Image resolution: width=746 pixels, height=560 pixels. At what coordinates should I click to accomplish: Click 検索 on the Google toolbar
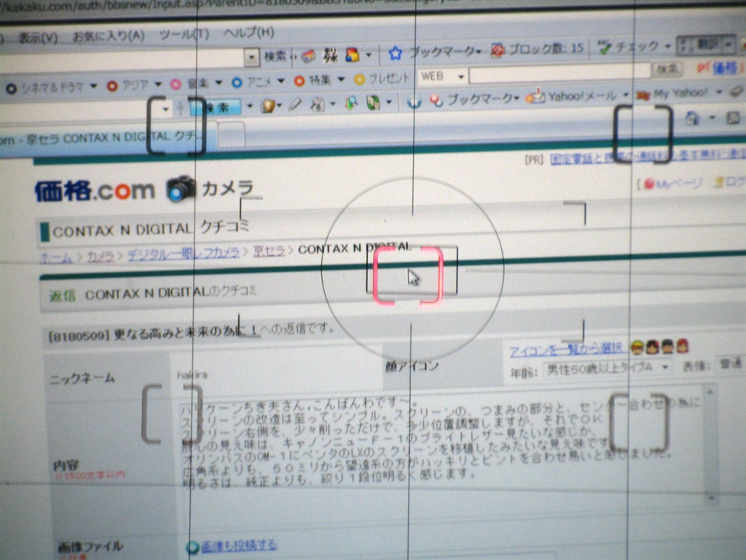[275, 57]
